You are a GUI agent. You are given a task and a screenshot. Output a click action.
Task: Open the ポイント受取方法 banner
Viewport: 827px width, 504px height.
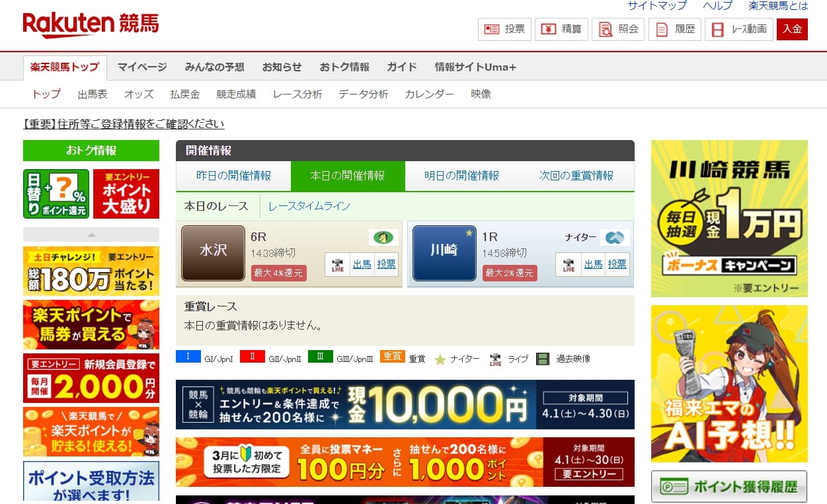click(x=91, y=482)
